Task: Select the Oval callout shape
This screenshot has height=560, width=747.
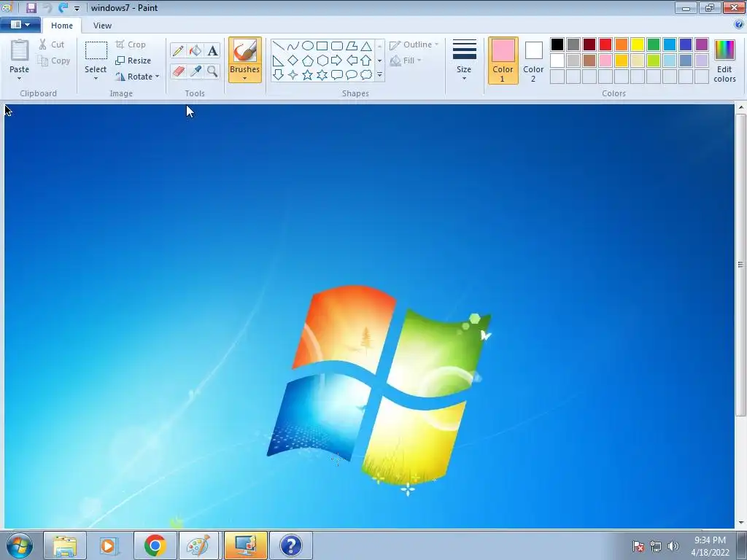Action: [352, 75]
